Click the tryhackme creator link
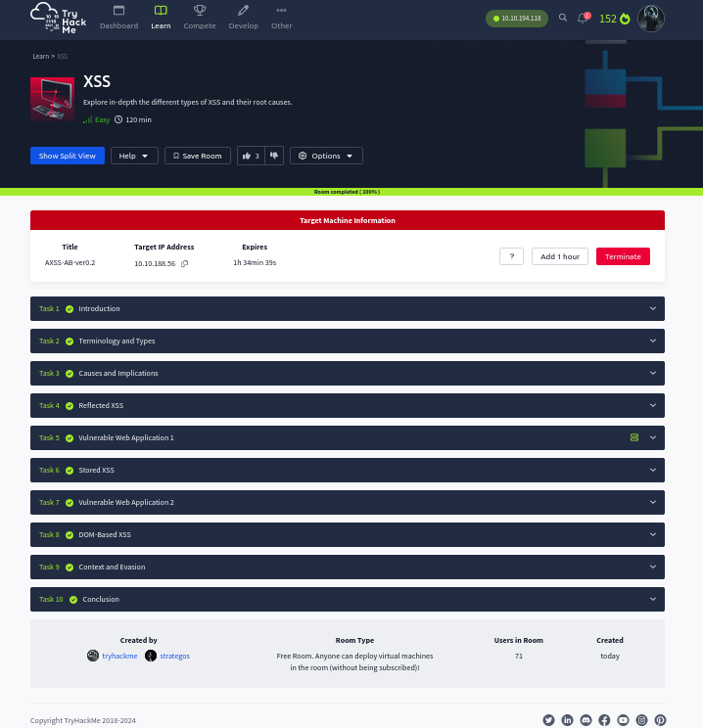The image size is (703, 728). (x=119, y=656)
